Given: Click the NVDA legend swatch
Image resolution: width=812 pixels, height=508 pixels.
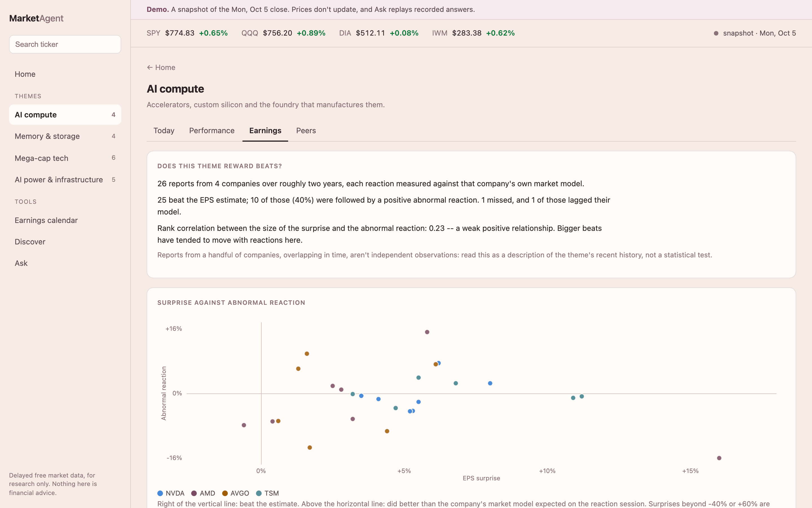Looking at the screenshot, I should (x=160, y=493).
